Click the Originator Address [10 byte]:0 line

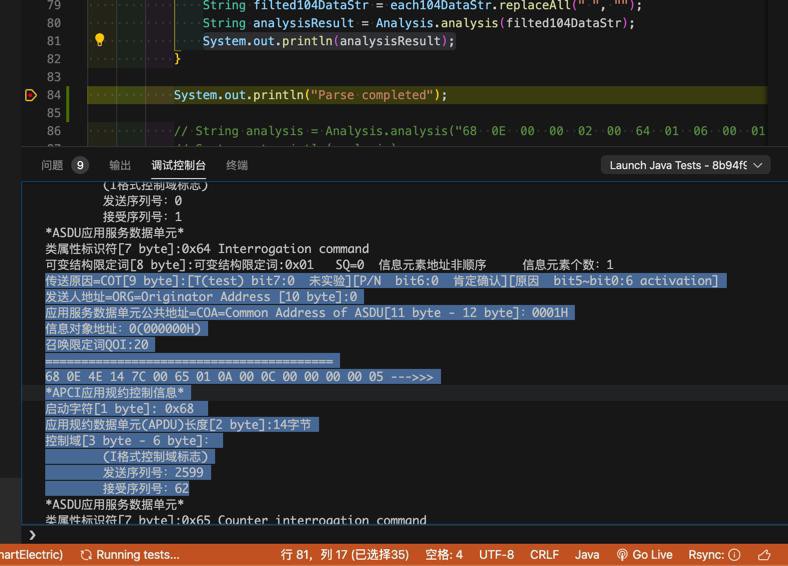coord(201,297)
